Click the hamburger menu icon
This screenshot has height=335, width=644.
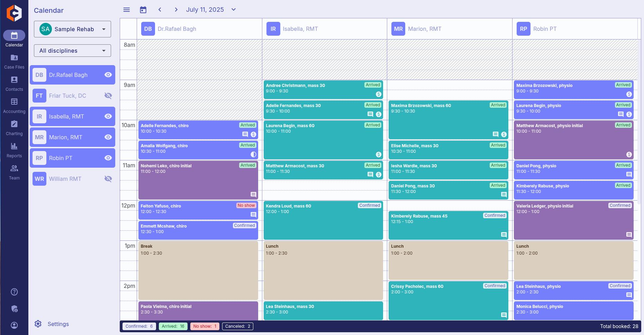127,10
